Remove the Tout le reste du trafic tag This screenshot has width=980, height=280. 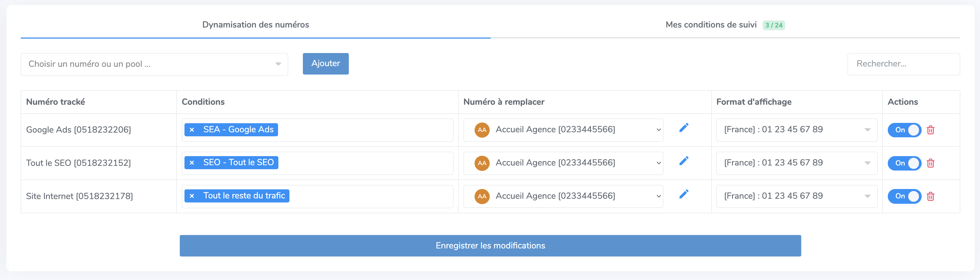192,196
